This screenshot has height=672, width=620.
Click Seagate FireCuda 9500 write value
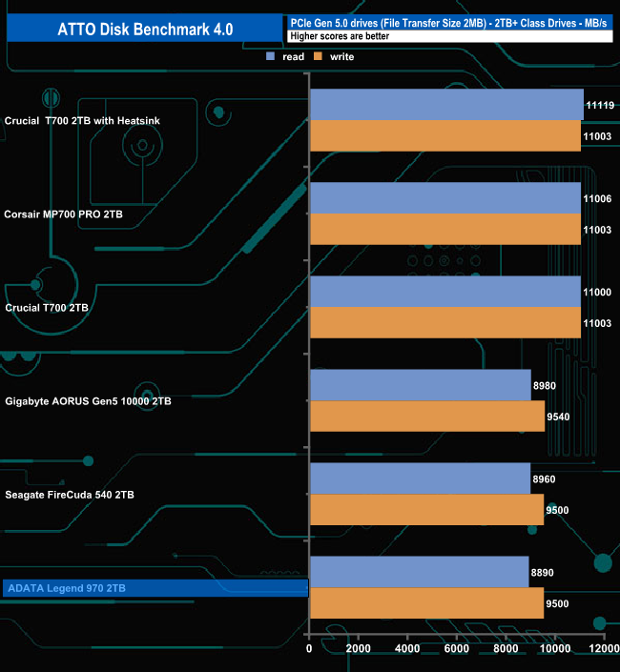tap(557, 510)
